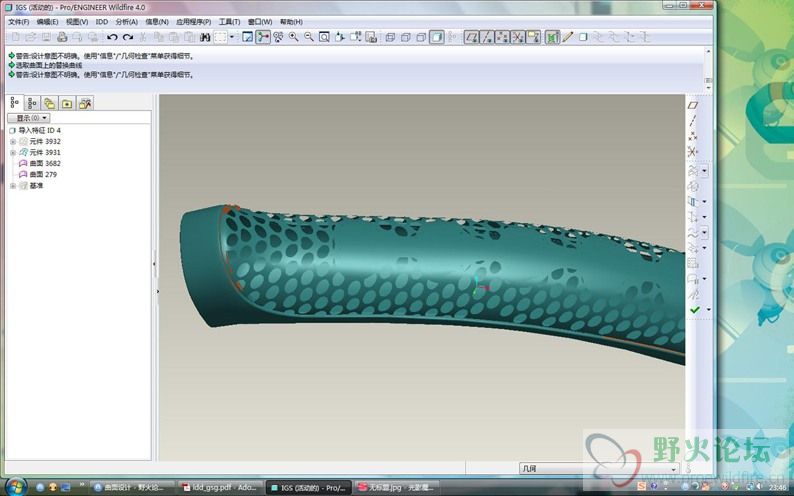Toggle coordinate systems display in toolbar
The height and width of the screenshot is (496, 794).
tap(518, 37)
